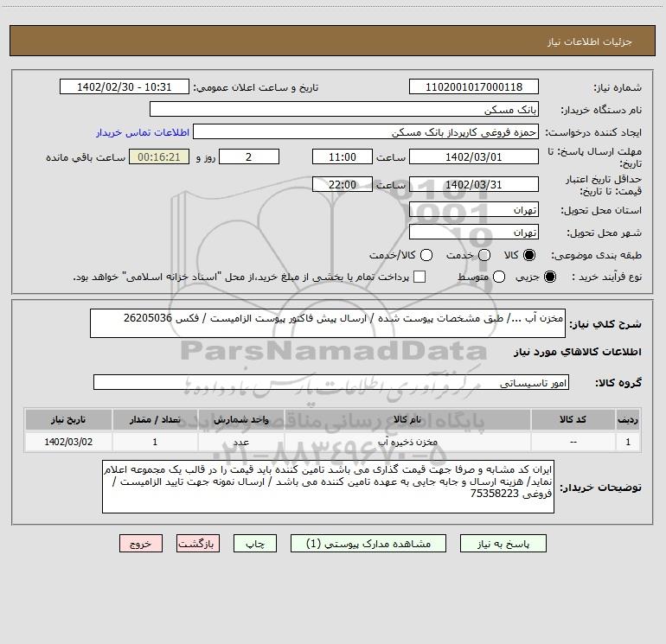Click the response deadline date 1402/03/01 field
666x644 pixels.
(474, 156)
